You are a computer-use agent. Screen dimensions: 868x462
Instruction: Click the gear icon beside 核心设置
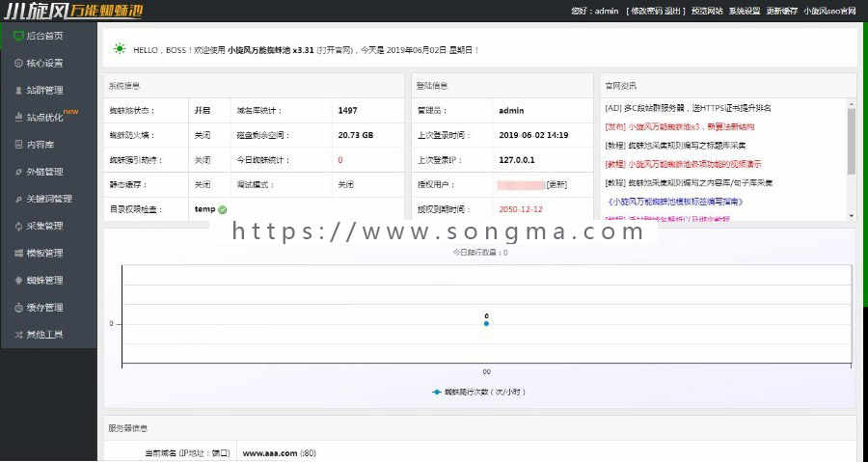click(x=18, y=63)
